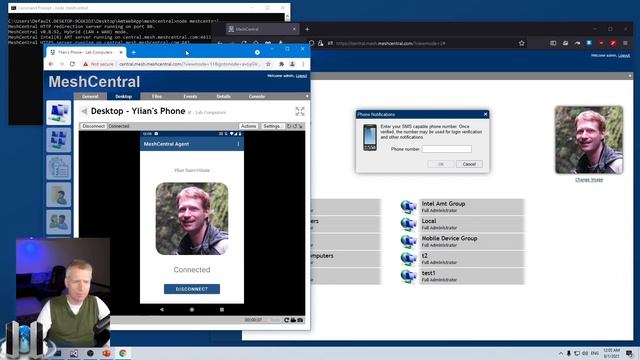Click camera screenshot icon in desktop footer
The height and width of the screenshot is (360, 640).
(x=300, y=320)
